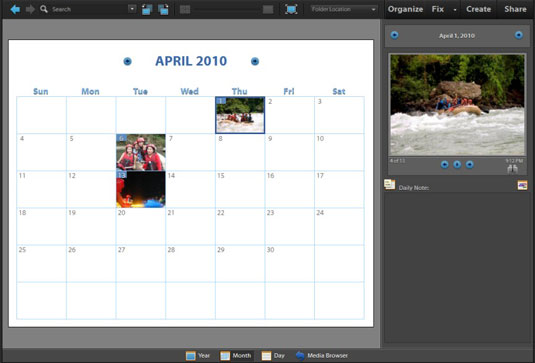Click the search magnifier icon
The height and width of the screenshot is (363, 535).
click(x=44, y=9)
